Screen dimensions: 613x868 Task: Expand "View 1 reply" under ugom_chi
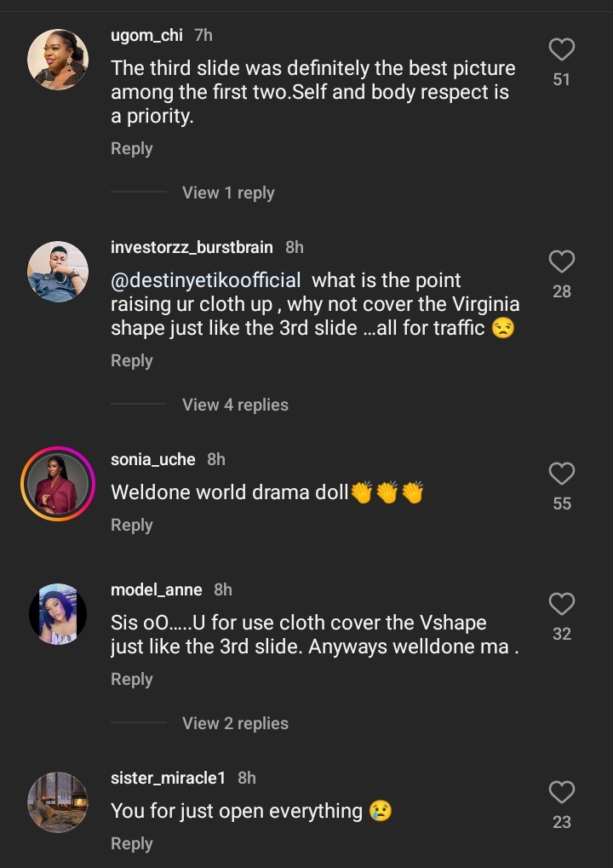point(228,193)
